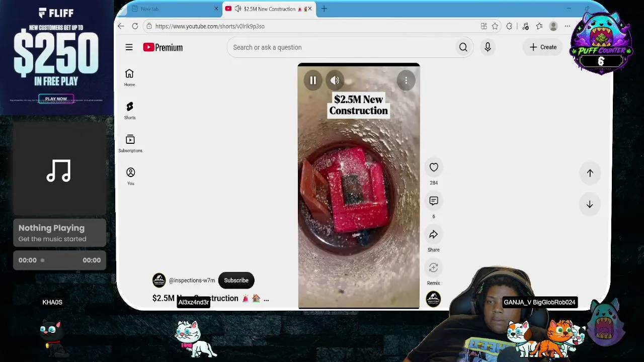Go to the previous Short
Image resolution: width=644 pixels, height=362 pixels.
coord(590,173)
